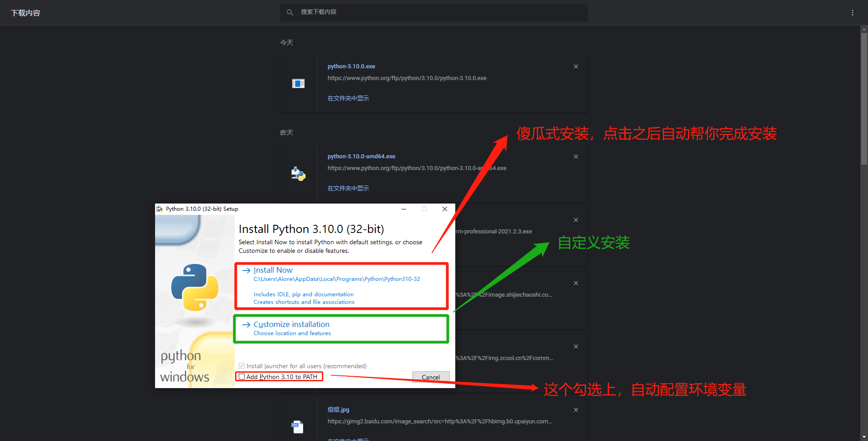Open 在文件夹中显示 for python-3.10.0.exe
The height and width of the screenshot is (441, 868).
click(x=348, y=98)
